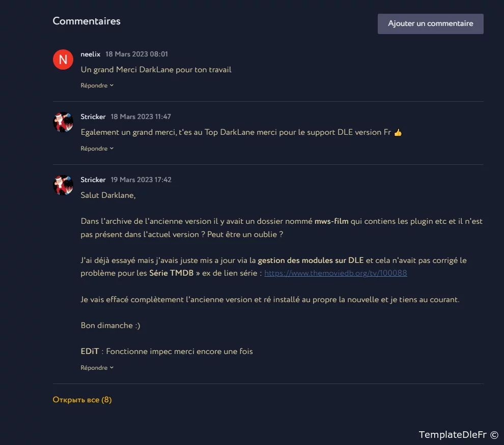The height and width of the screenshot is (445, 504).
Task: Expand Répondre under neelix's comment
Action: tap(97, 85)
